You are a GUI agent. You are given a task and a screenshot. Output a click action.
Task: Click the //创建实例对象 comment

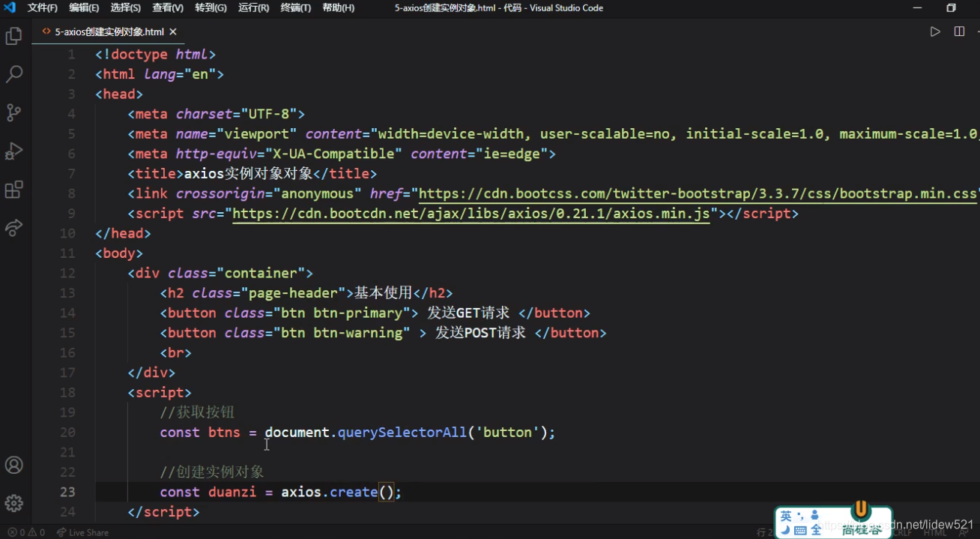pos(212,472)
